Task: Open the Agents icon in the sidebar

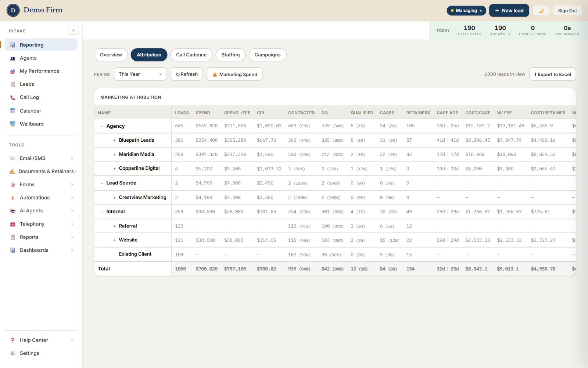Action: click(13, 58)
